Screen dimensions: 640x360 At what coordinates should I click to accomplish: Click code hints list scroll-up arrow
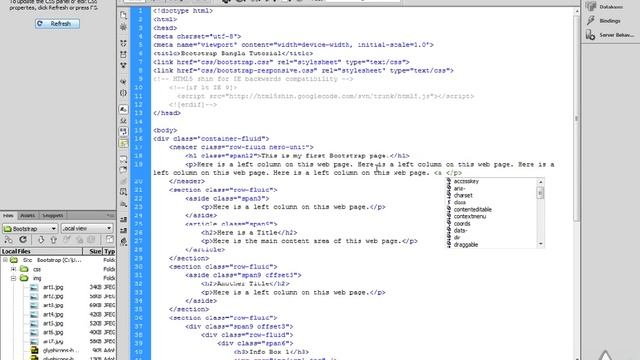pos(541,182)
